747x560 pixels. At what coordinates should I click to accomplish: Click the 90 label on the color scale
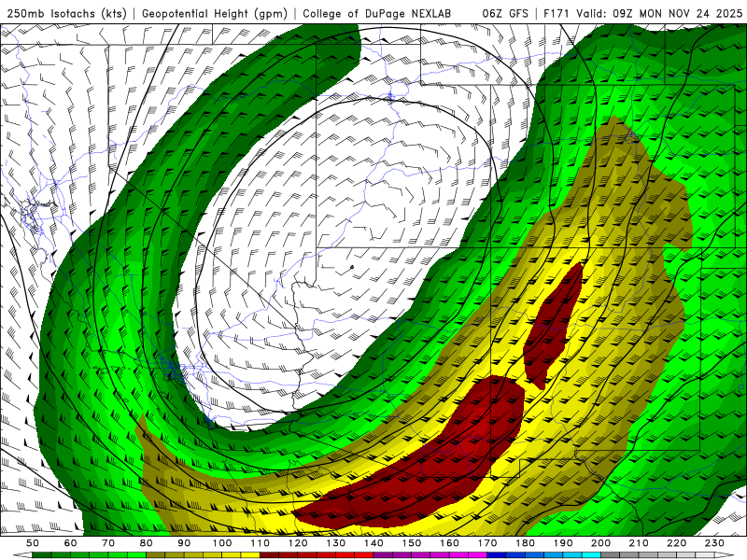click(184, 543)
